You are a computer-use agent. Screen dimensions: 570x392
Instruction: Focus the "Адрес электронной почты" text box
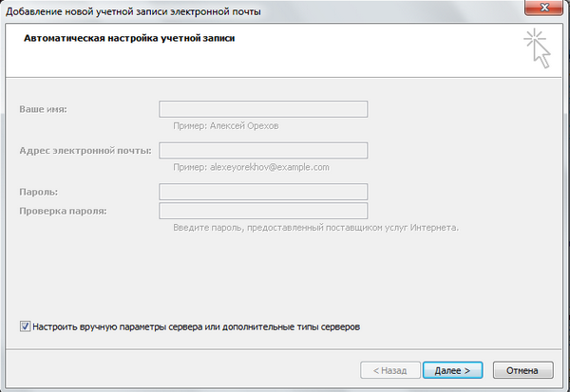coord(263,151)
